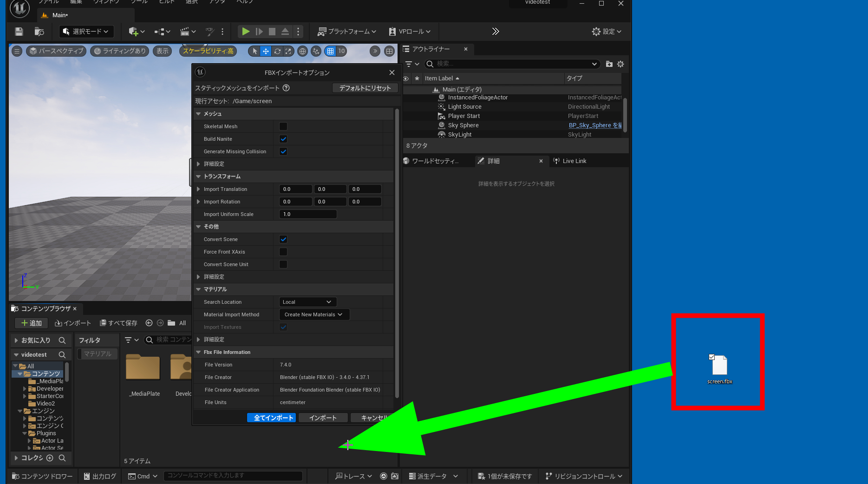Switch to the Live Link tab
Image resolution: width=868 pixels, height=484 pixels.
point(574,161)
